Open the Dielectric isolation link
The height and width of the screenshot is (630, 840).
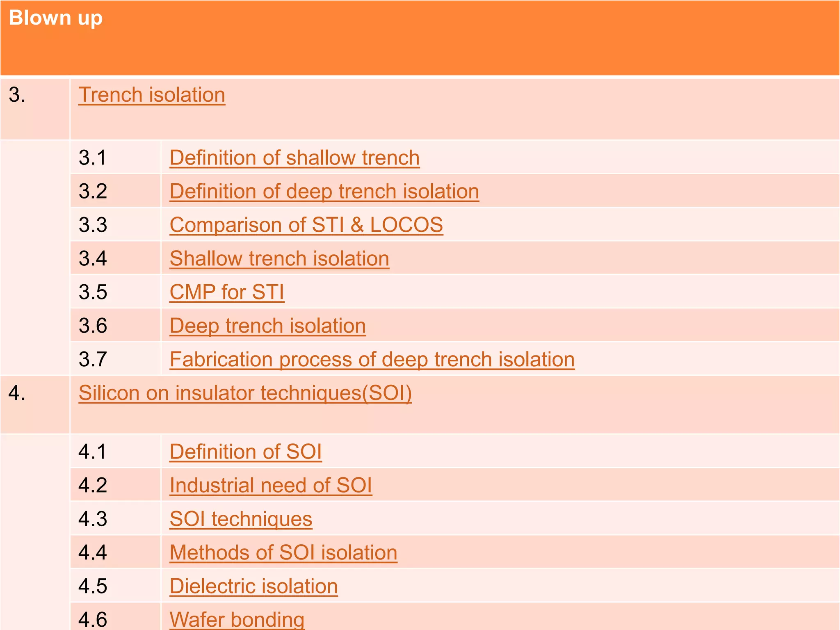click(x=253, y=587)
